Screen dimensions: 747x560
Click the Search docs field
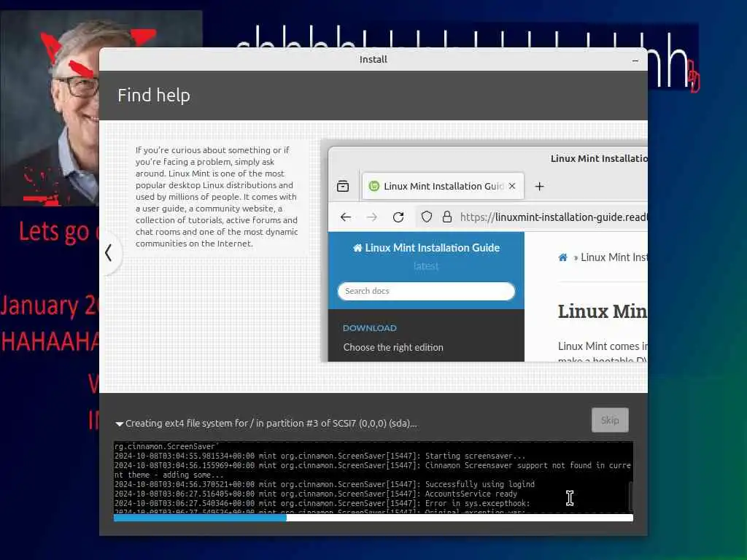tap(426, 291)
